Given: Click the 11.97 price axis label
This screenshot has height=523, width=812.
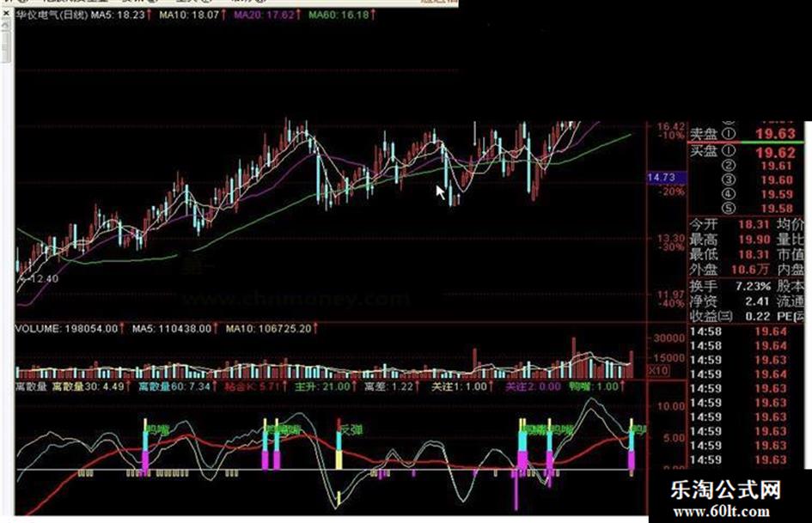Looking at the screenshot, I should coord(670,294).
